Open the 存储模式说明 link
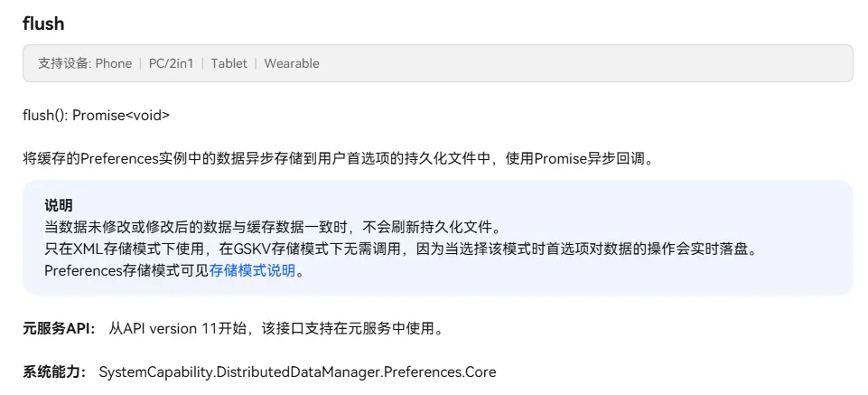 pyautogui.click(x=252, y=269)
